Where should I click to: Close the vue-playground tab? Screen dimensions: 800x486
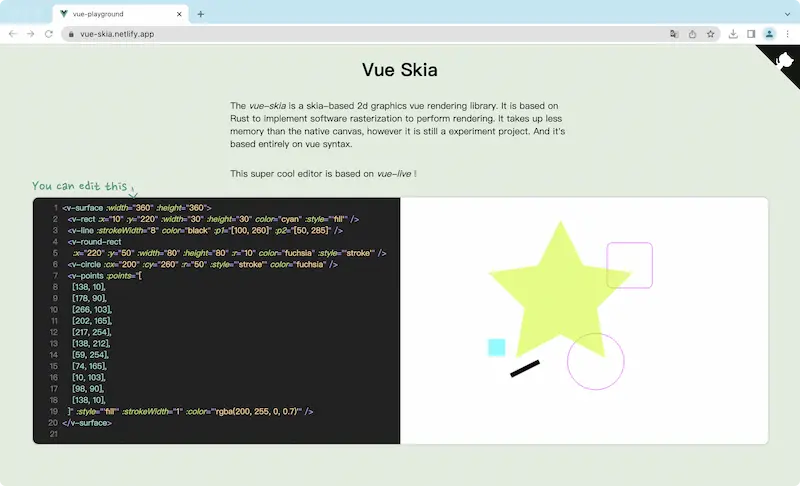click(179, 14)
